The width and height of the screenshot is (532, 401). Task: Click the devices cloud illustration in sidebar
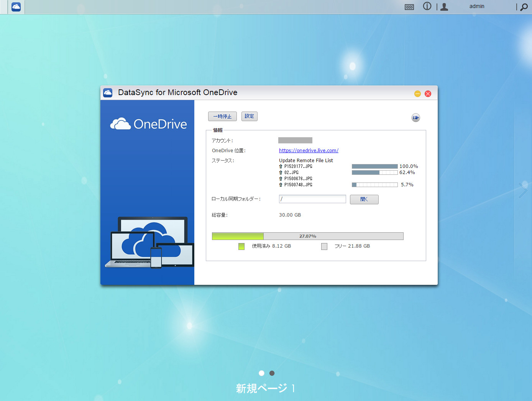[x=149, y=242]
